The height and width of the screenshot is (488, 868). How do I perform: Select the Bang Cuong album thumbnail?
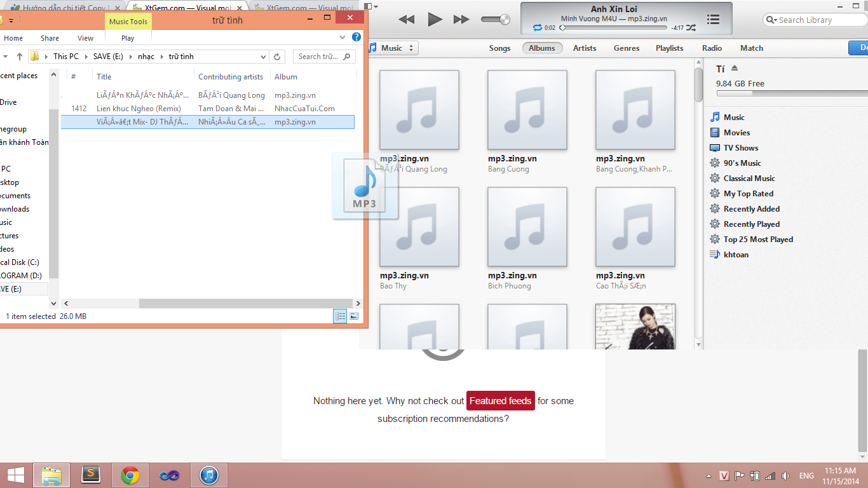(527, 109)
